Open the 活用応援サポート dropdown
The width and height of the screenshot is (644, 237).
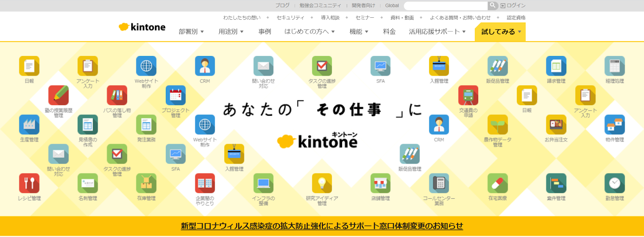[x=438, y=31]
